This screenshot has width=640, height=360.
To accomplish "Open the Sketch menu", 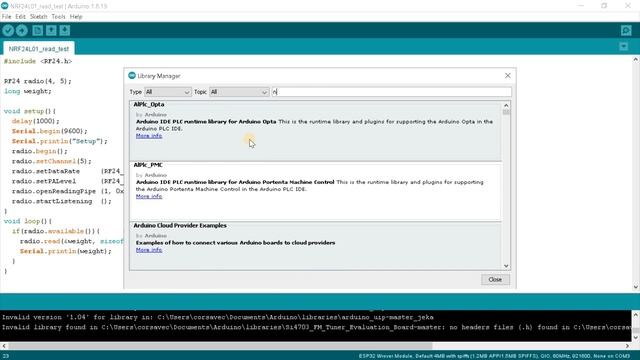I will tap(38, 17).
